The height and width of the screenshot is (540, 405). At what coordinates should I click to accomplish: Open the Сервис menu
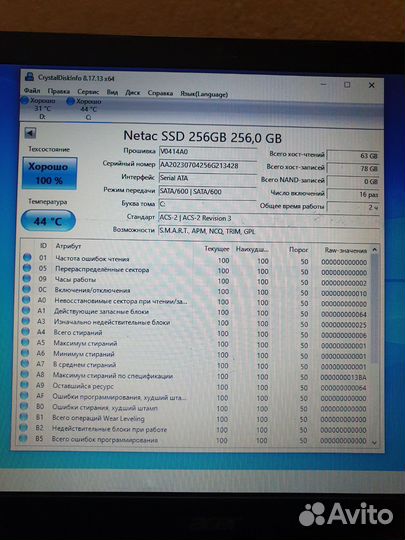tap(88, 92)
